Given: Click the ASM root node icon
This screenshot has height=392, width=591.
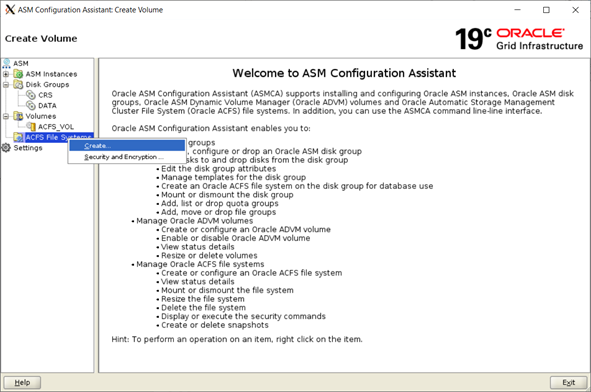Looking at the screenshot, I should click(6, 63).
